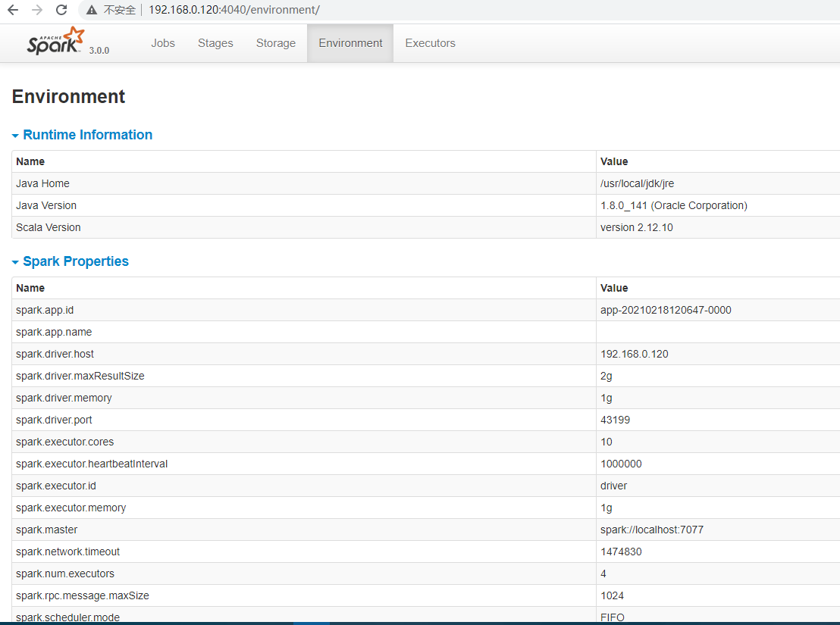
Task: Collapse the Spark Properties section
Action: pyautogui.click(x=15, y=261)
